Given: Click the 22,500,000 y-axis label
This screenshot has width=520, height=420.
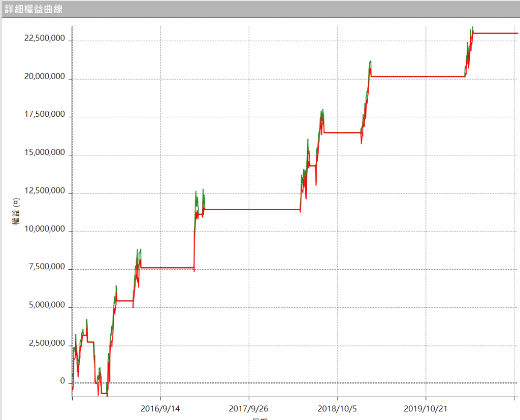Looking at the screenshot, I should [44, 39].
